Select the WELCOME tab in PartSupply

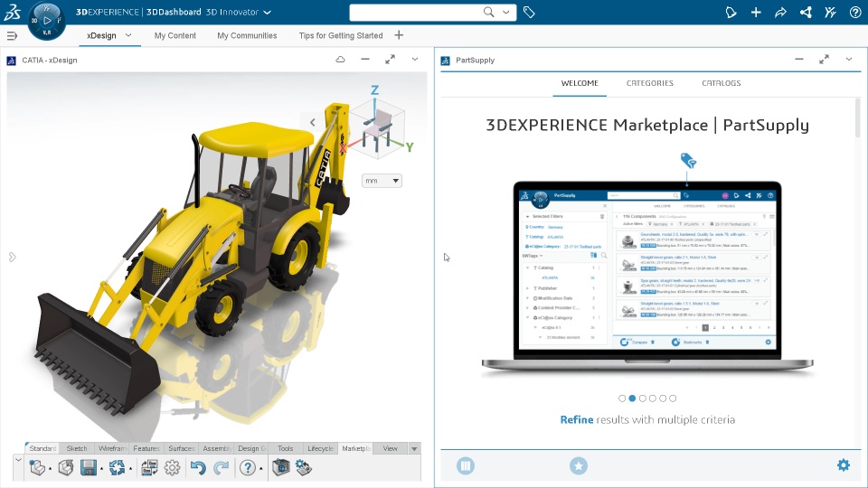[580, 83]
